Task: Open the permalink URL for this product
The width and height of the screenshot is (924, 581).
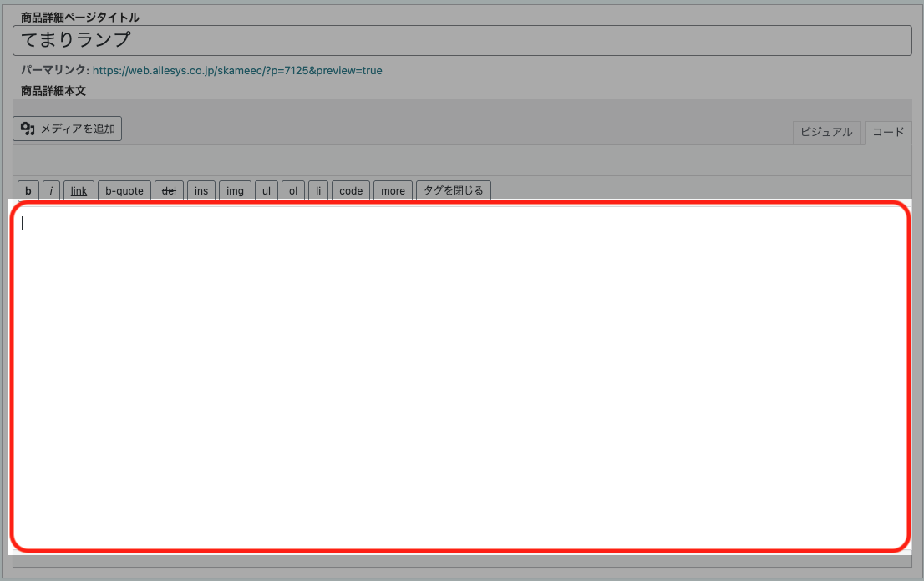Action: [x=237, y=71]
